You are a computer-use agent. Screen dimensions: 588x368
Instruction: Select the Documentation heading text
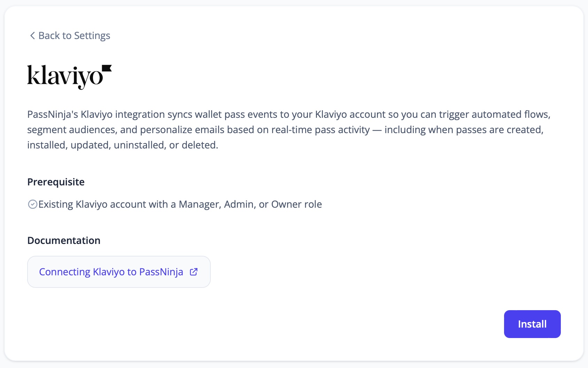coord(64,240)
